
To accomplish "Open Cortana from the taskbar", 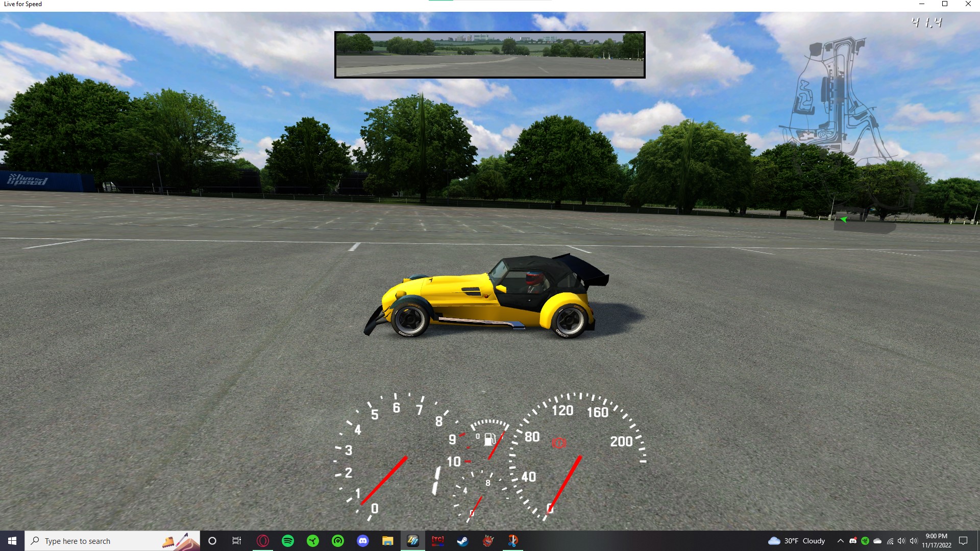I will [212, 541].
